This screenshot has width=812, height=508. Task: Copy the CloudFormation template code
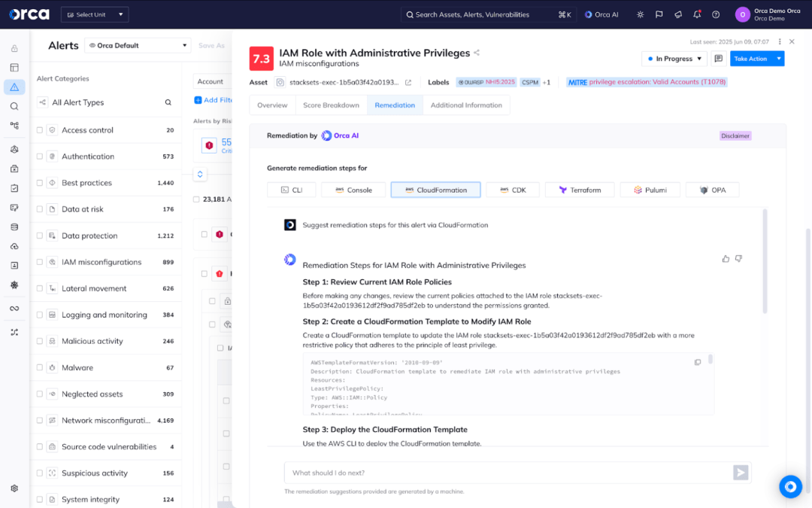click(698, 362)
